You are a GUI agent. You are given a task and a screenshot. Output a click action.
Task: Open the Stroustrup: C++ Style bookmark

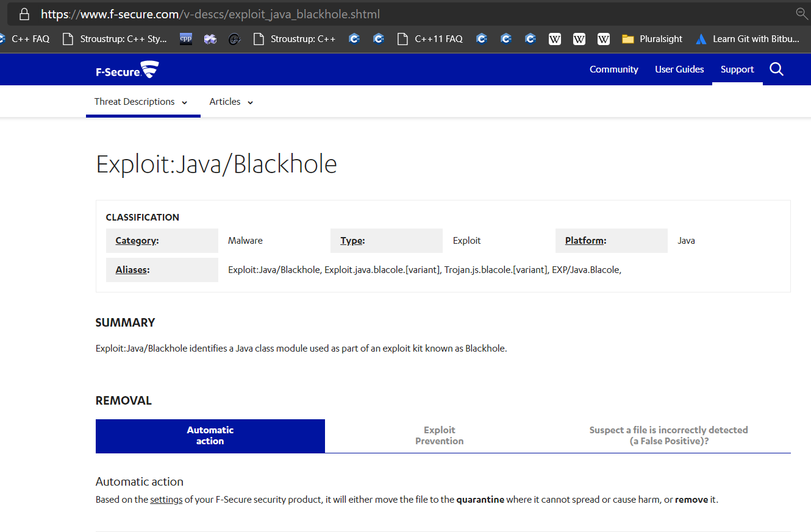coord(116,38)
